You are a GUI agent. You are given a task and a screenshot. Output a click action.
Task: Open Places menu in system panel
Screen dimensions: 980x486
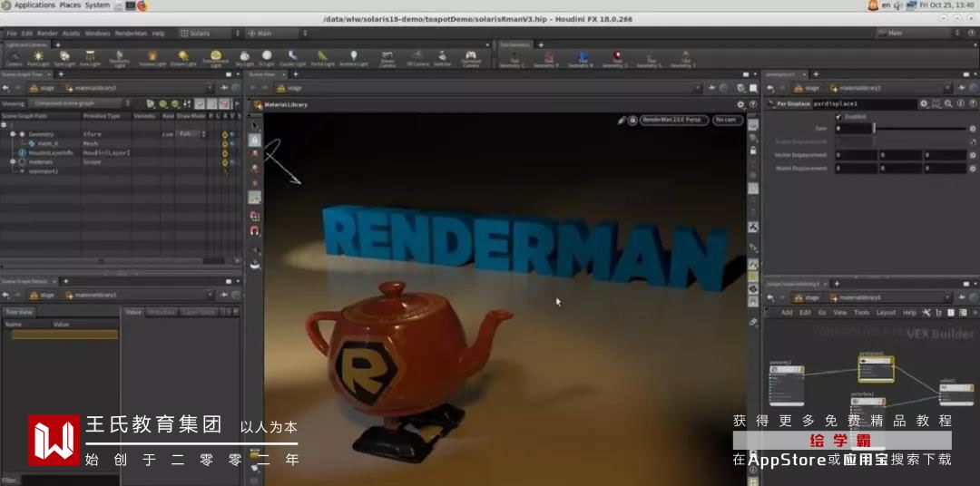click(x=70, y=5)
